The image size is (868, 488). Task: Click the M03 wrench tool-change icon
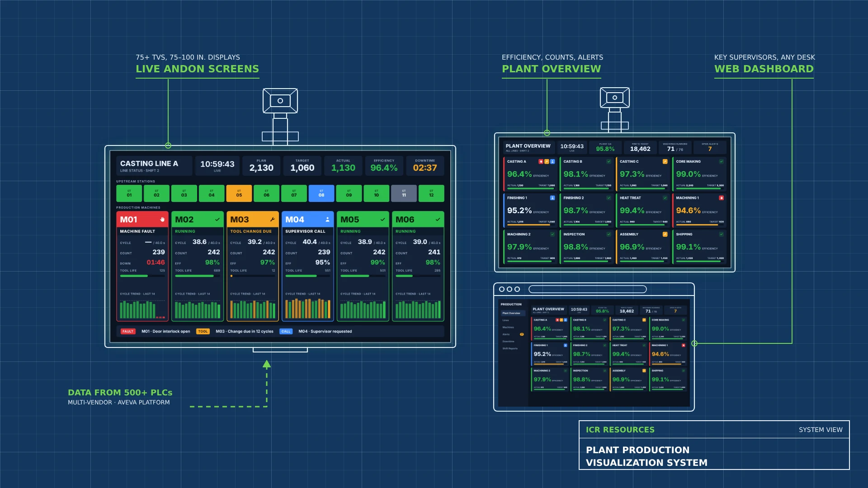click(x=273, y=220)
